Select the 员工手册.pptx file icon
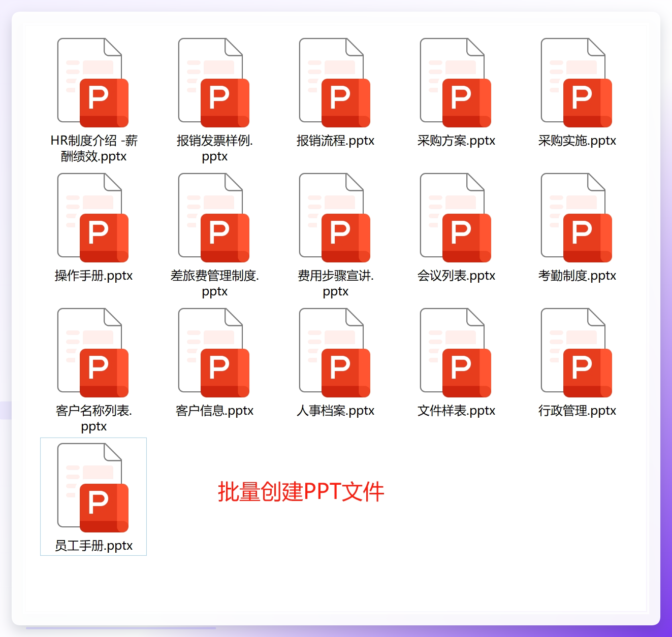The width and height of the screenshot is (672, 637). tap(93, 488)
